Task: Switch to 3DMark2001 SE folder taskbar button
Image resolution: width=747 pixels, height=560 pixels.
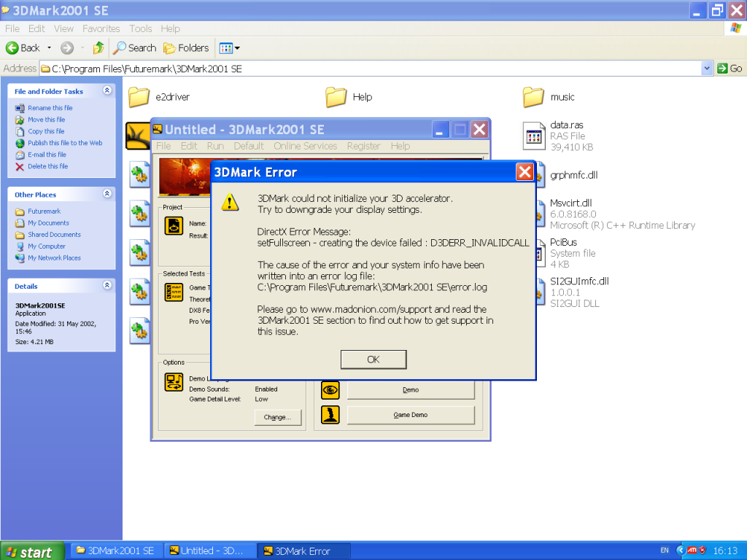Action: [116, 551]
